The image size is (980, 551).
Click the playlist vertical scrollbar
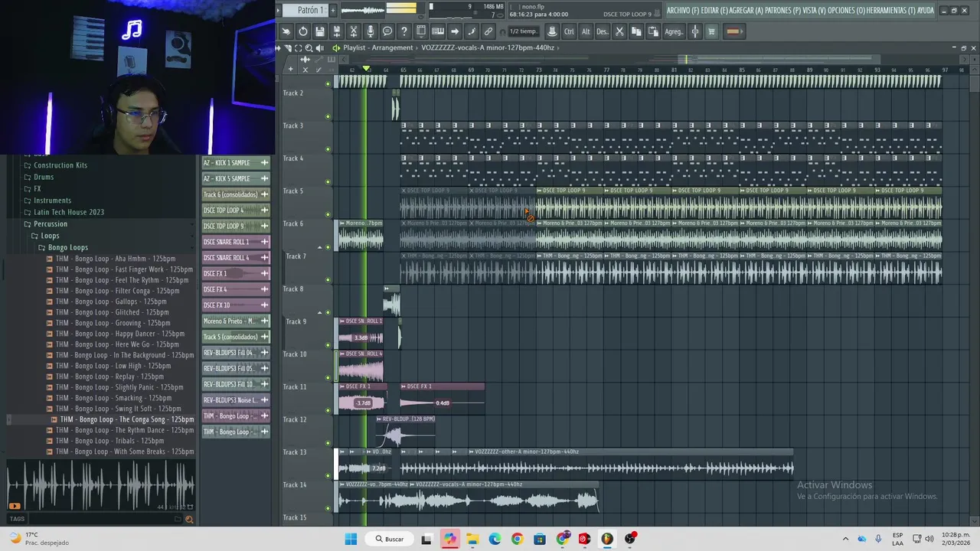973,84
